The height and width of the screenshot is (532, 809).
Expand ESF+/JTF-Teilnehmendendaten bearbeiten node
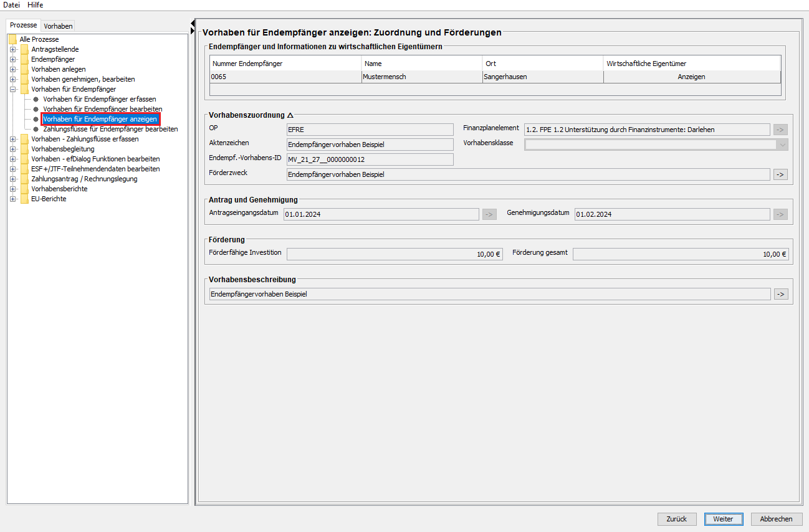tap(12, 169)
